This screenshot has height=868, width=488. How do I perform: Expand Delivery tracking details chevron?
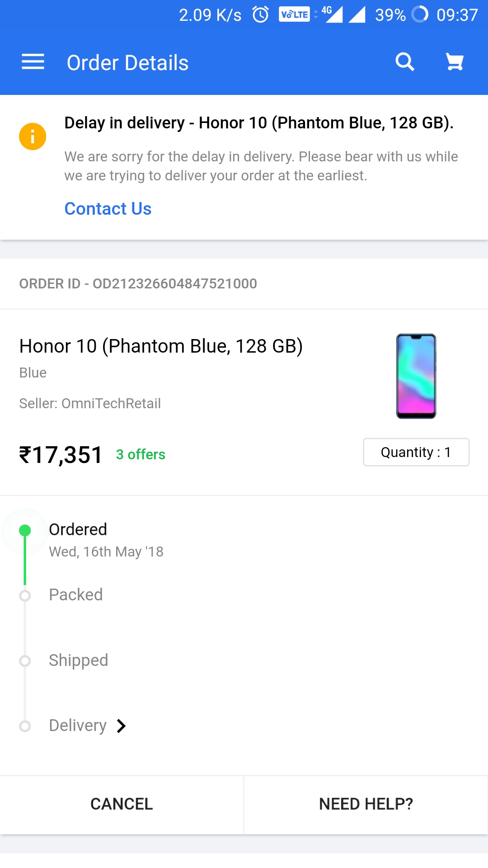pos(121,726)
